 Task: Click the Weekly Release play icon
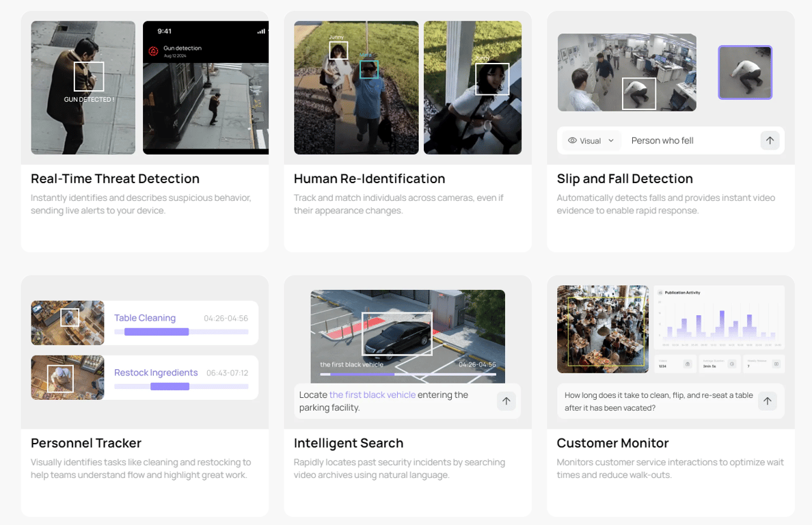pos(776,364)
